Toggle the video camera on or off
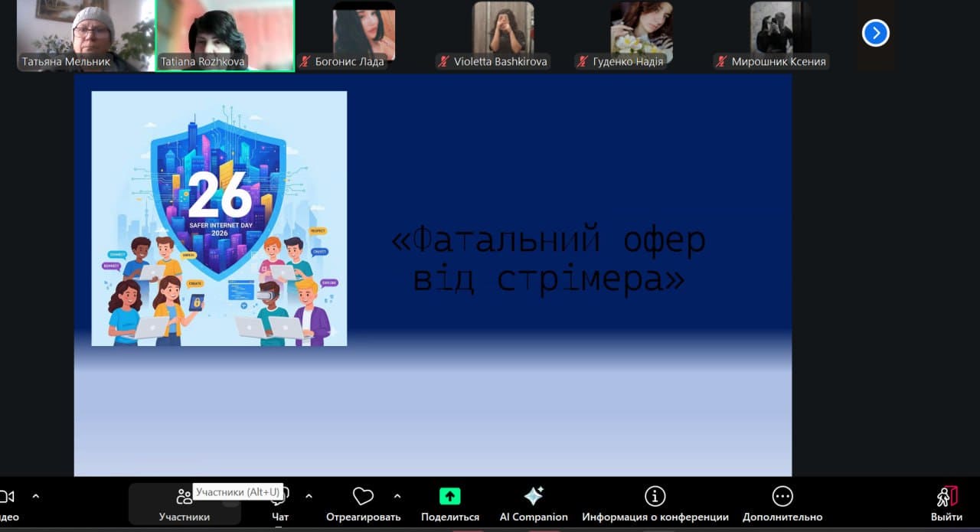The image size is (980, 532). point(8,497)
